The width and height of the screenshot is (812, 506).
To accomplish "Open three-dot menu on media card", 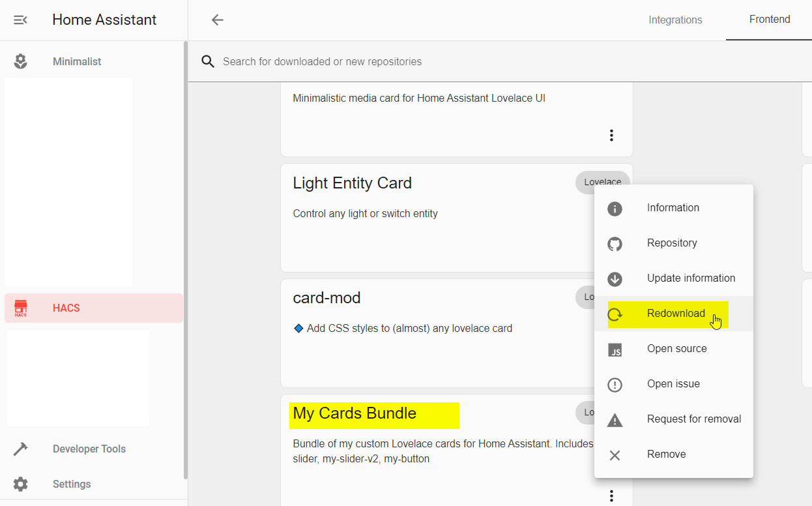I will pyautogui.click(x=611, y=135).
